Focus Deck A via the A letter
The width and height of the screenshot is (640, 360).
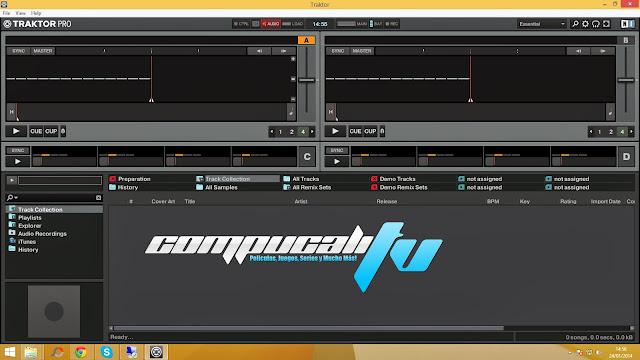point(306,40)
